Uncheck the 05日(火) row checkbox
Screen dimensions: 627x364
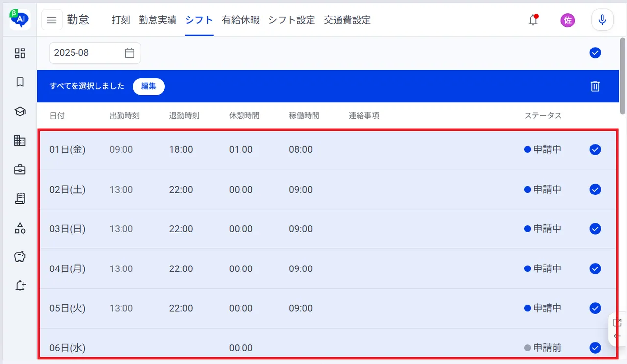tap(595, 308)
